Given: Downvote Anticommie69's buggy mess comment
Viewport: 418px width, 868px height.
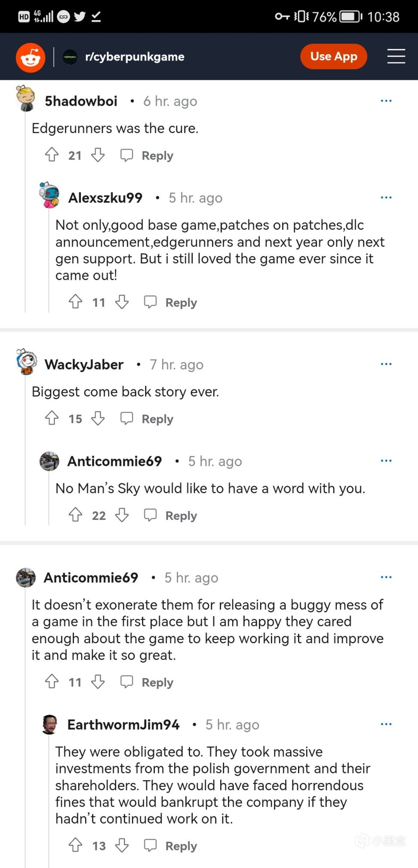Looking at the screenshot, I should point(98,682).
